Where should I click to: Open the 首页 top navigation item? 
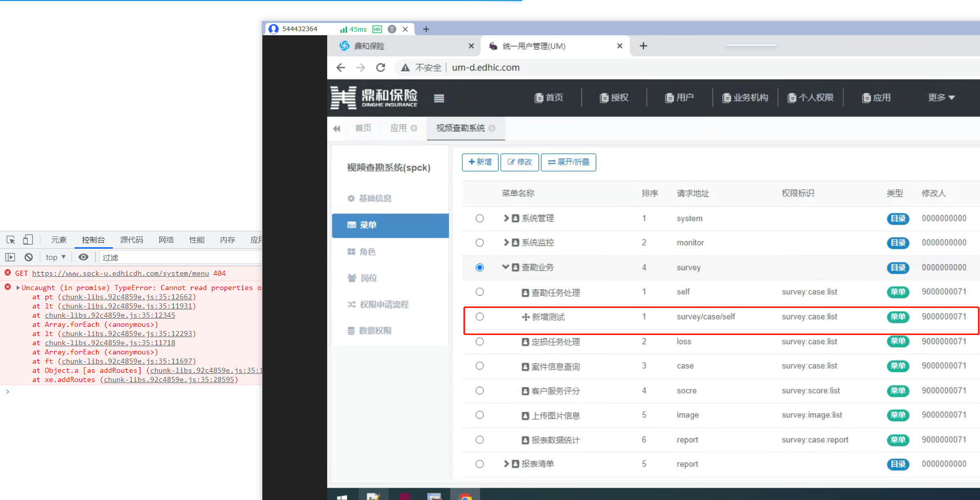(549, 98)
